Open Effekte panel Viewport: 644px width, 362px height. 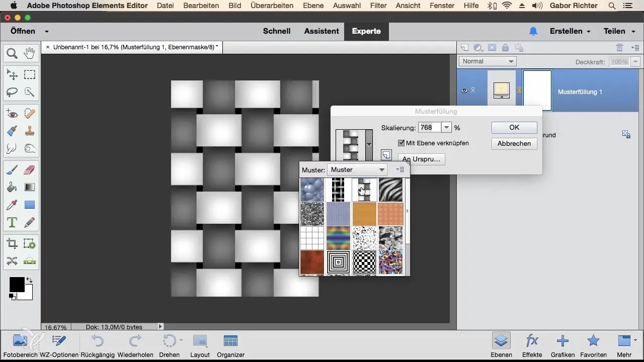pyautogui.click(x=532, y=346)
